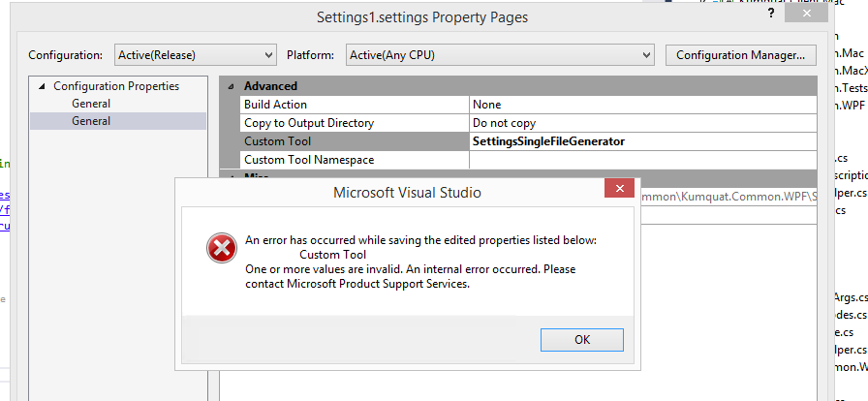Click the SettingsSingleFileGenerator value field
868x401 pixels.
tap(643, 141)
